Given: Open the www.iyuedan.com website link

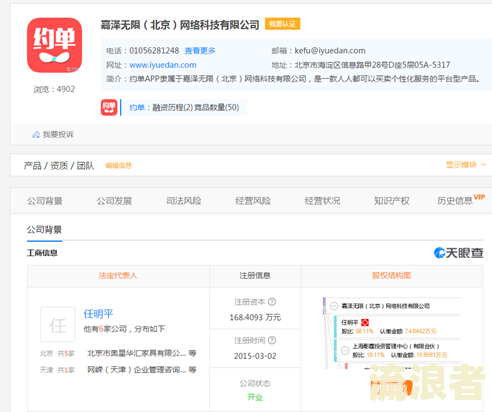Looking at the screenshot, I should tap(163, 65).
